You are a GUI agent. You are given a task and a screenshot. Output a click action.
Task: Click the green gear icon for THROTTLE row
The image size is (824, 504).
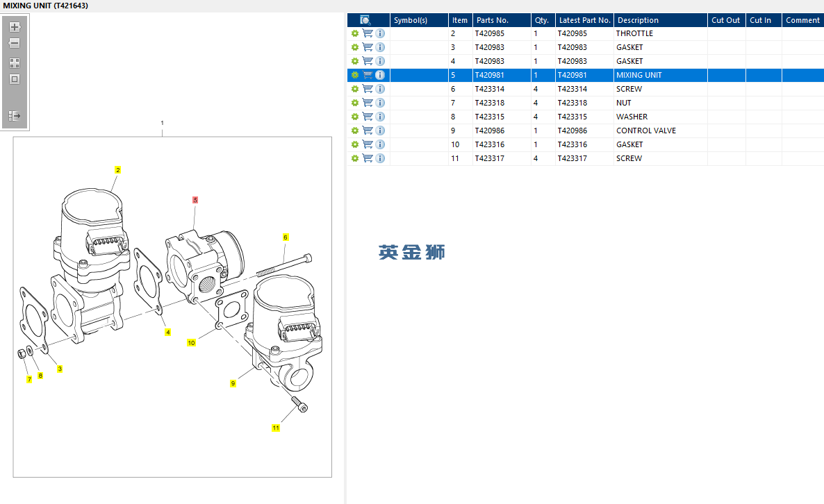click(355, 33)
